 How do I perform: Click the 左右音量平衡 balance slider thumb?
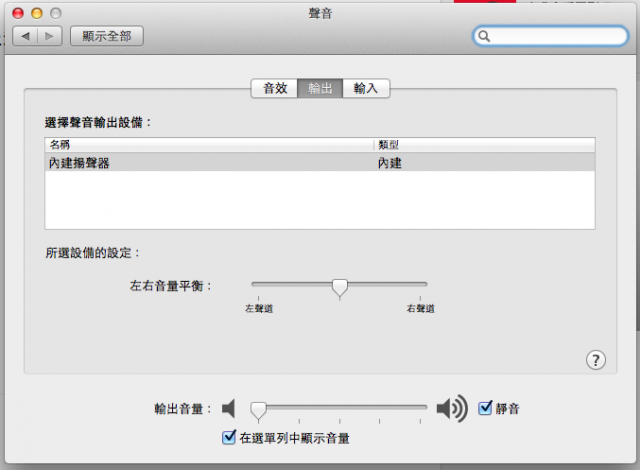[340, 288]
